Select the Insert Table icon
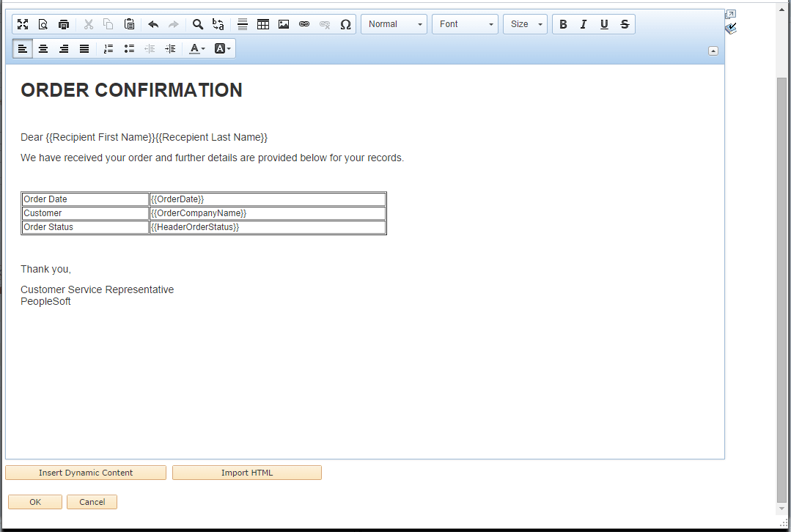The image size is (791, 532). click(x=262, y=23)
